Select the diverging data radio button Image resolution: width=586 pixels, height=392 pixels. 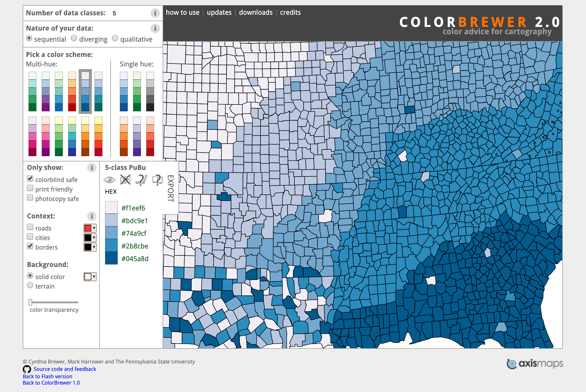[x=74, y=38]
